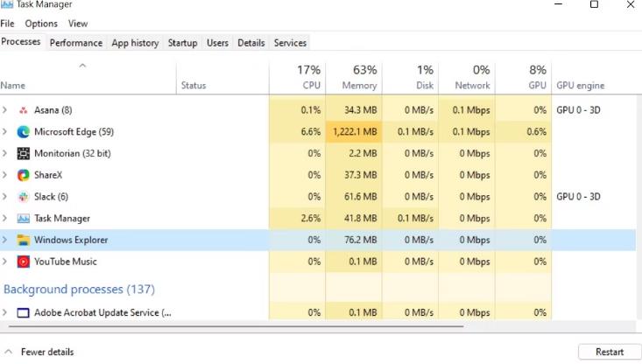Expand the Adobe Acrobat Update Service row
The height and width of the screenshot is (364, 642).
point(4,312)
